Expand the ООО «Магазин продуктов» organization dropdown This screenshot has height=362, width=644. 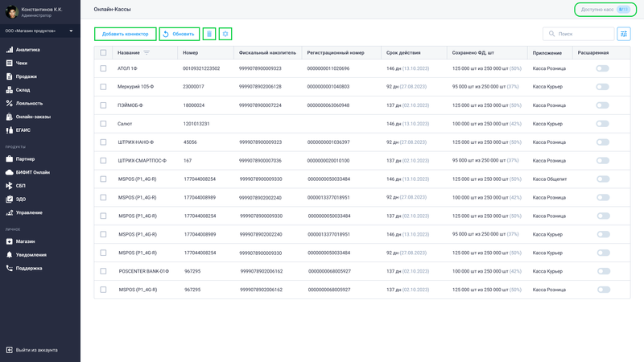click(x=39, y=31)
